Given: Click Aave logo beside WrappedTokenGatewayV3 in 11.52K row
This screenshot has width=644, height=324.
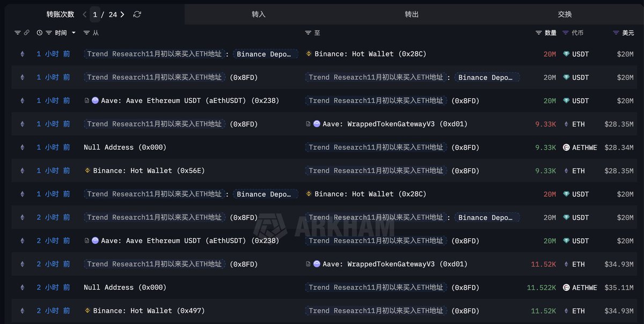Looking at the screenshot, I should click(317, 264).
